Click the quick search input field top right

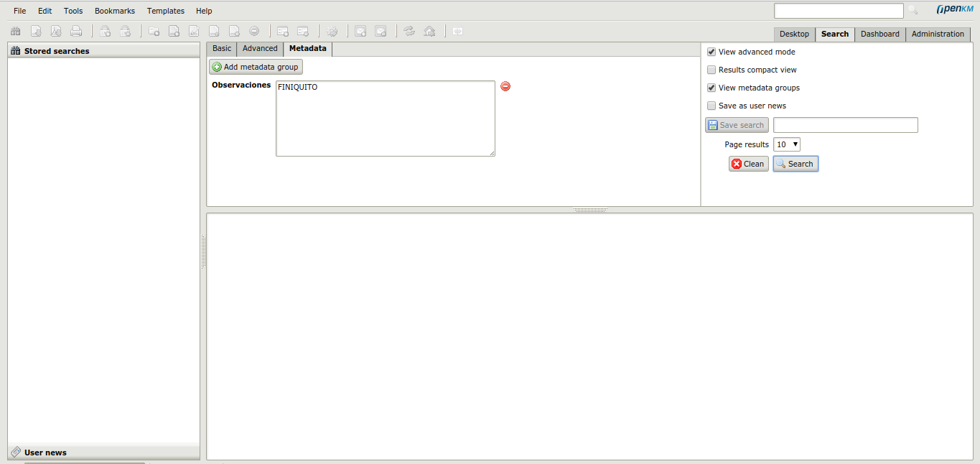click(838, 11)
